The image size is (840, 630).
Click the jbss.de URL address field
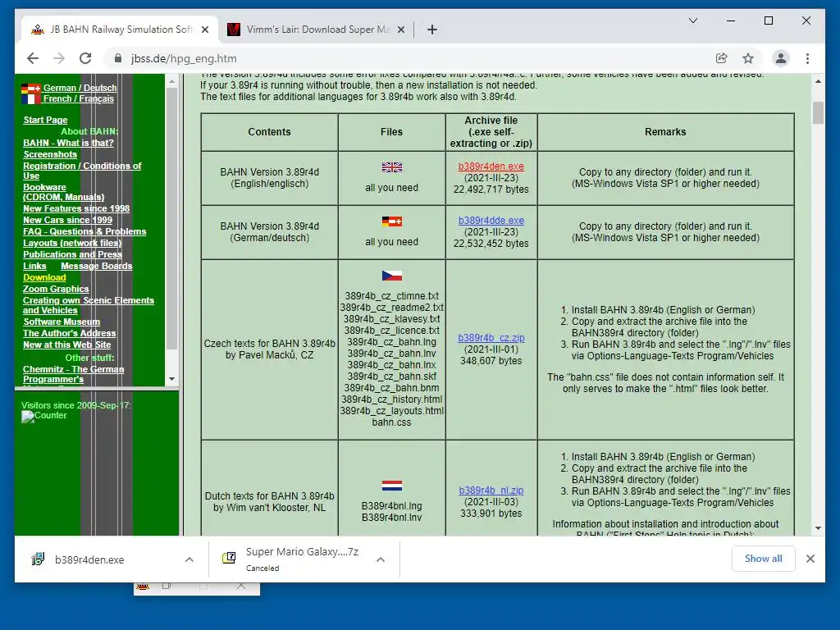[184, 58]
